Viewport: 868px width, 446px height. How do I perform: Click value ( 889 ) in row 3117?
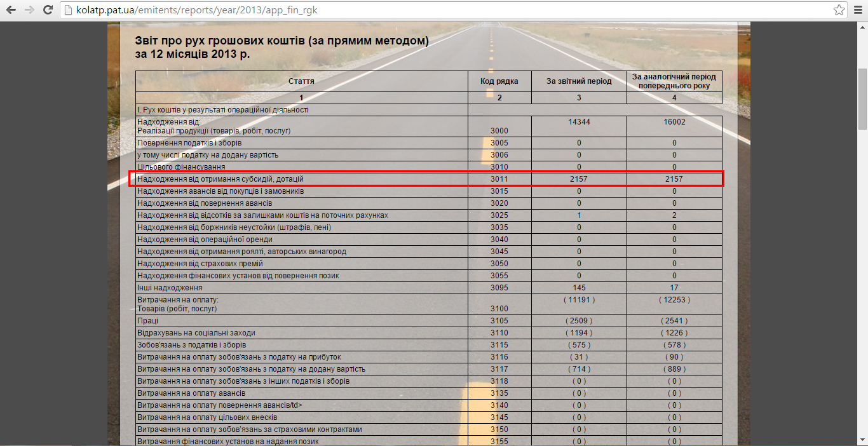coord(674,369)
